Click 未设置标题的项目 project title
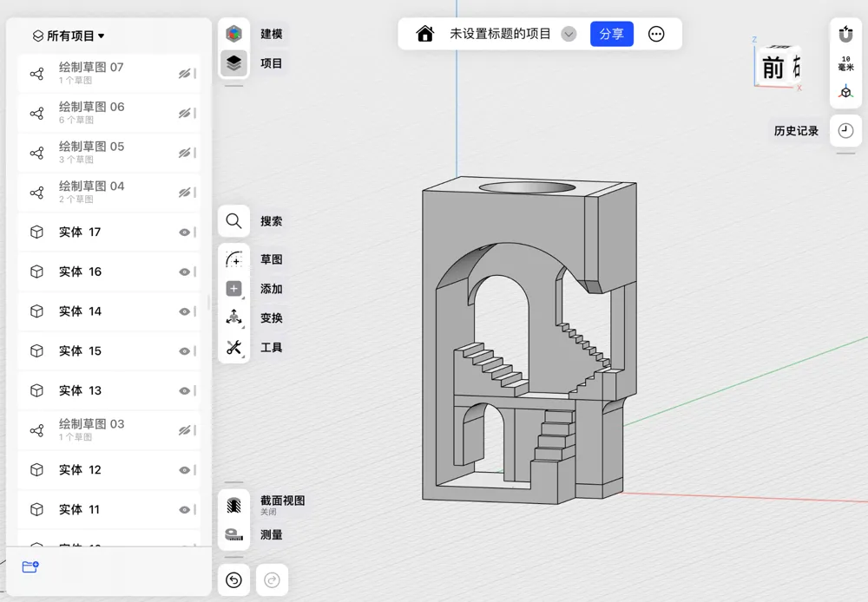The height and width of the screenshot is (602, 868). (x=500, y=34)
